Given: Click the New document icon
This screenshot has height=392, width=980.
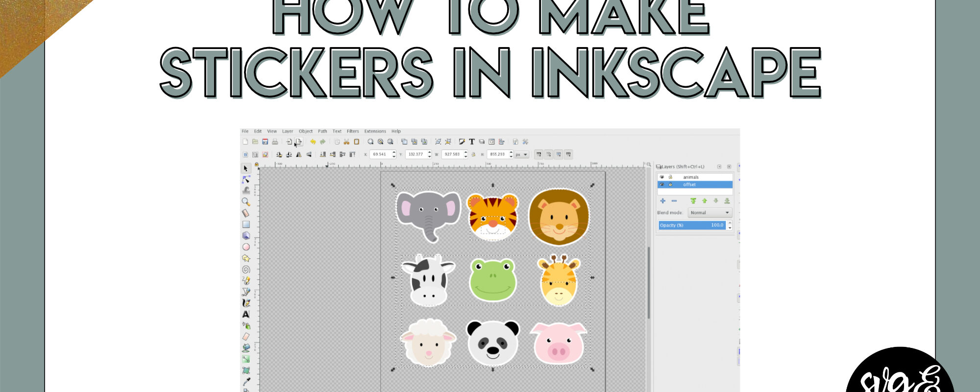Looking at the screenshot, I should click(x=245, y=142).
